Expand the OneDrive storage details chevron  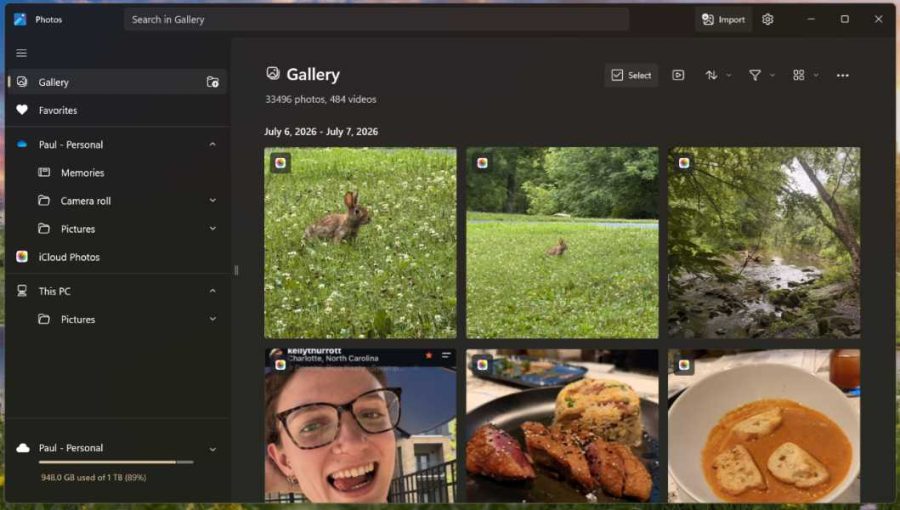click(x=212, y=449)
